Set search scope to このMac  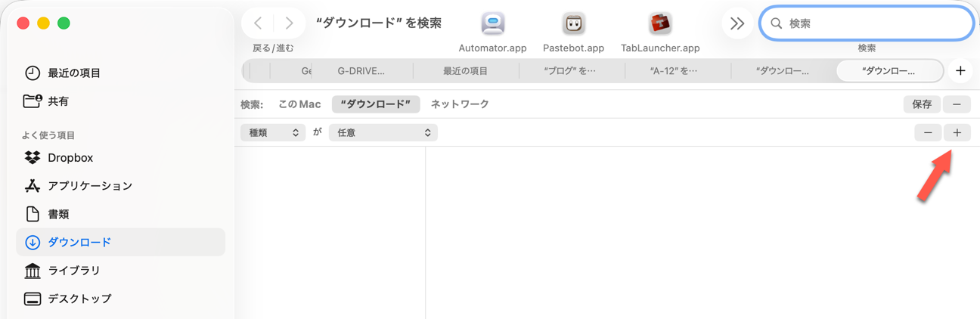click(299, 104)
